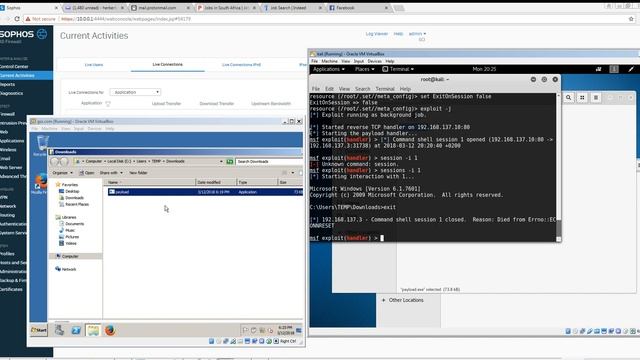Click Search Downloads field in Explorer

[269, 162]
